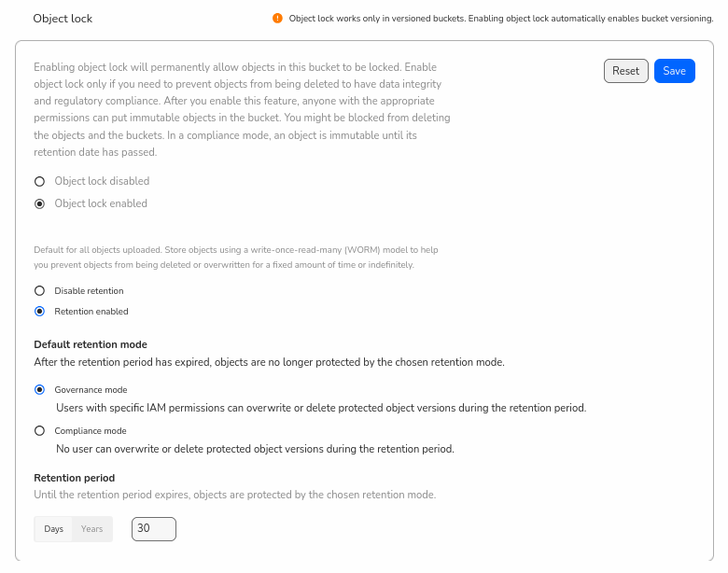Switch retention period unit to Years
Image resolution: width=728 pixels, height=573 pixels.
pos(91,529)
